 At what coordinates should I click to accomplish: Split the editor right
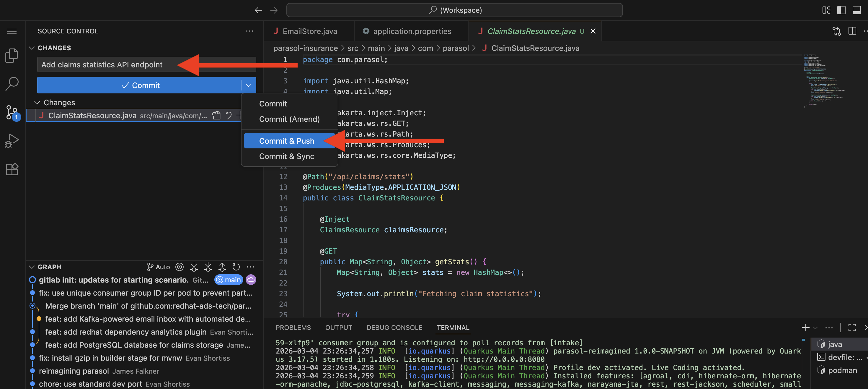click(x=852, y=31)
